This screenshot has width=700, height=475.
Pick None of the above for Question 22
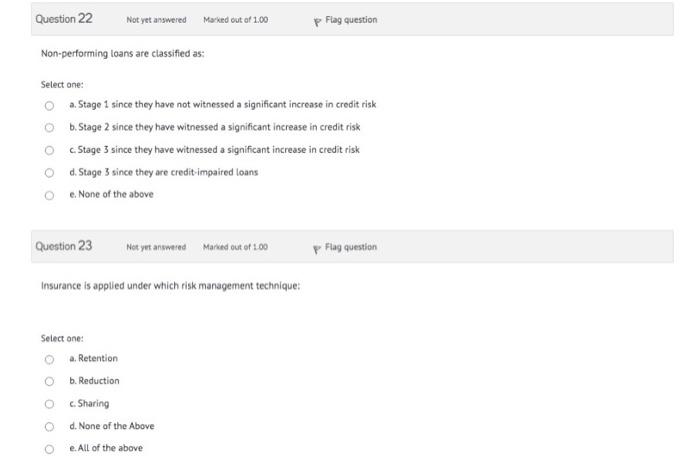[47, 194]
